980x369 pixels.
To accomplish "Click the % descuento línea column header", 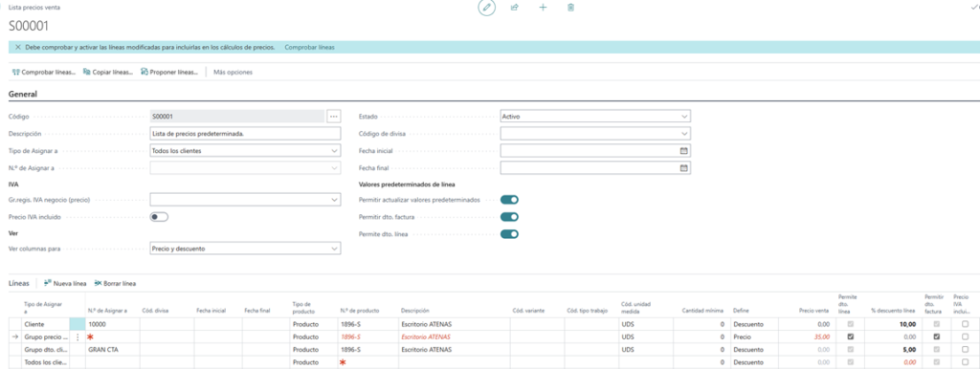I will (893, 311).
